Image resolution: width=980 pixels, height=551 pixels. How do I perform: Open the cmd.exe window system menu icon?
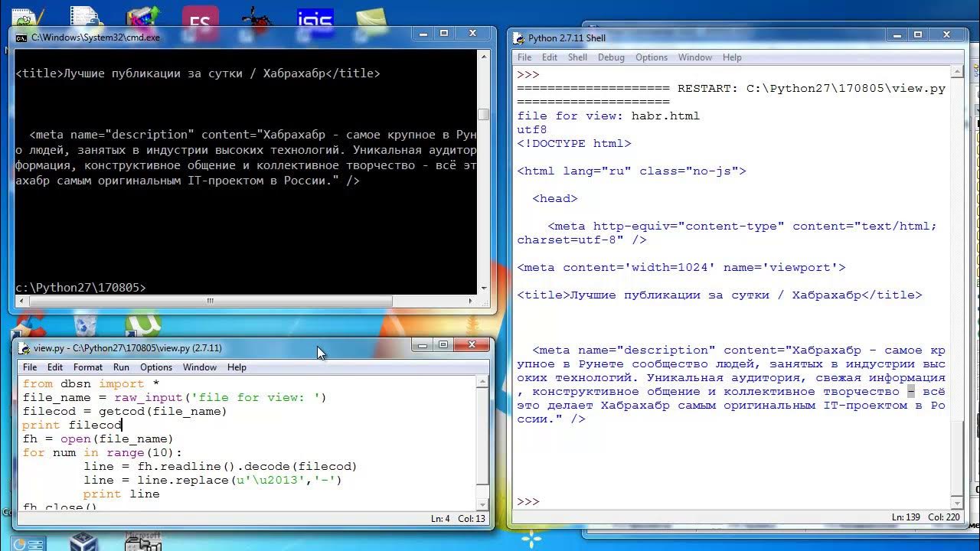[21, 37]
